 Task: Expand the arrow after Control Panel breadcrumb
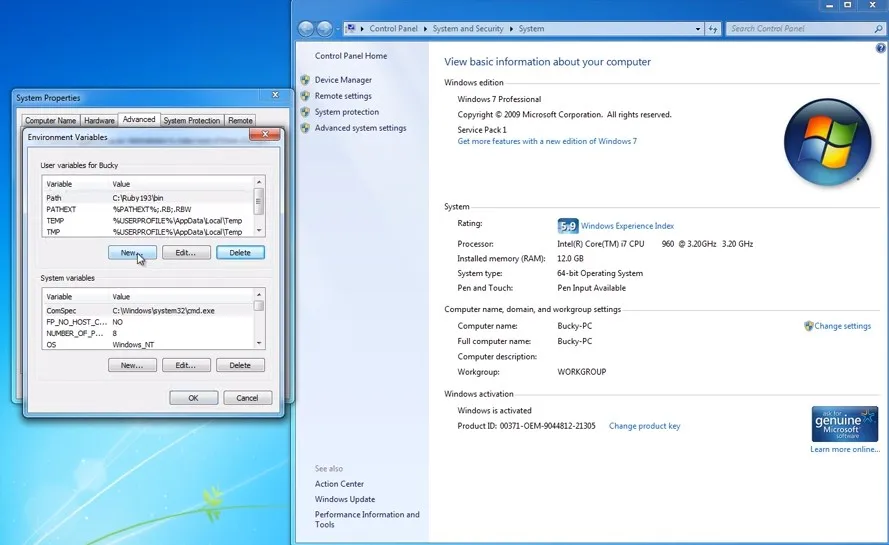click(425, 28)
